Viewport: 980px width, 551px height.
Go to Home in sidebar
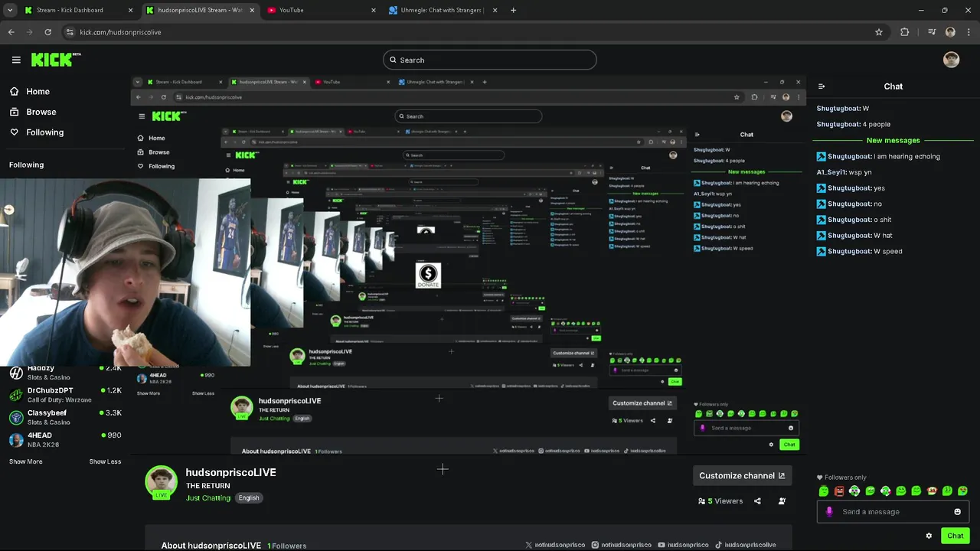click(x=30, y=91)
